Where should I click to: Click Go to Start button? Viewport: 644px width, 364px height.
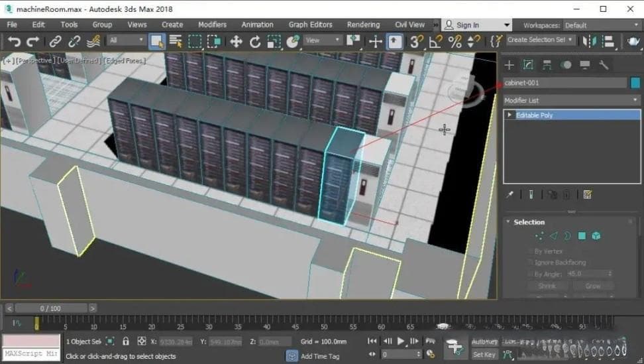click(372, 341)
